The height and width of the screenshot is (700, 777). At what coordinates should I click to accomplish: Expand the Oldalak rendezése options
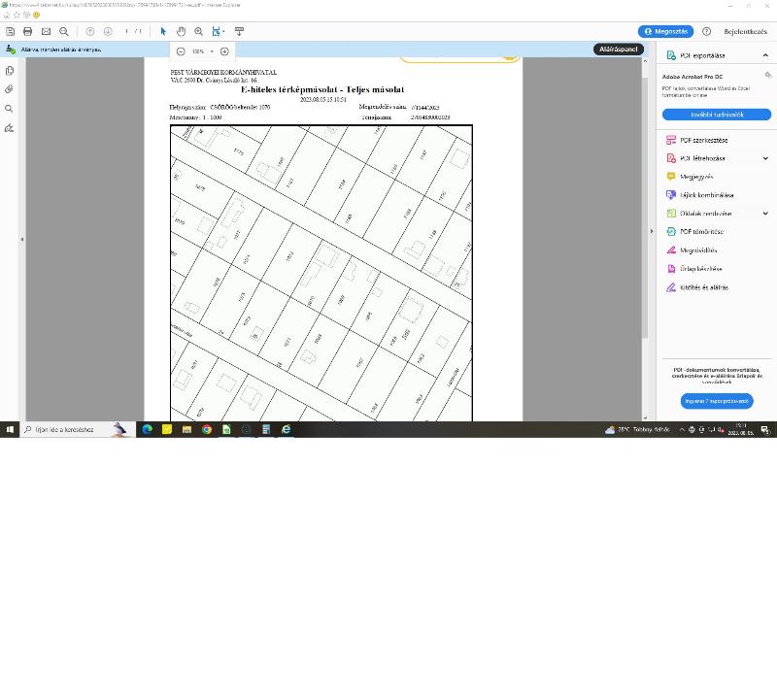(x=765, y=214)
